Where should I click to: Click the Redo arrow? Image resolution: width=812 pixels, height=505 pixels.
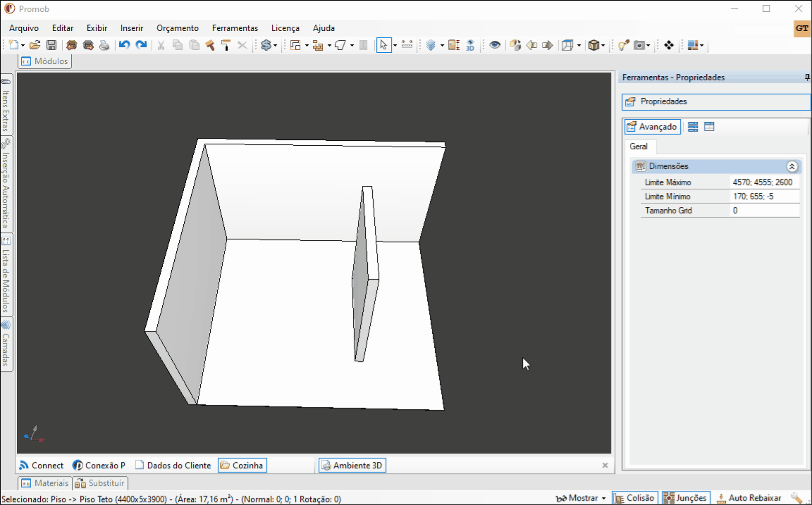tap(141, 45)
